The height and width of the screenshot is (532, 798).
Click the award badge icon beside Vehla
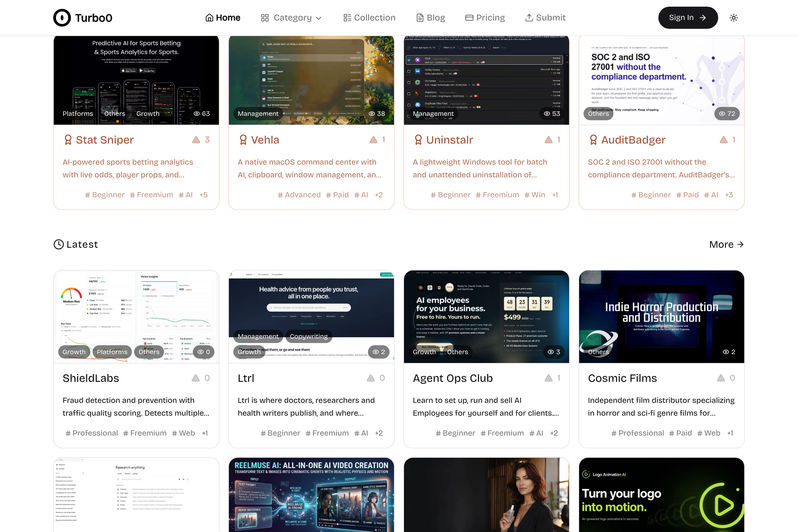click(x=243, y=140)
